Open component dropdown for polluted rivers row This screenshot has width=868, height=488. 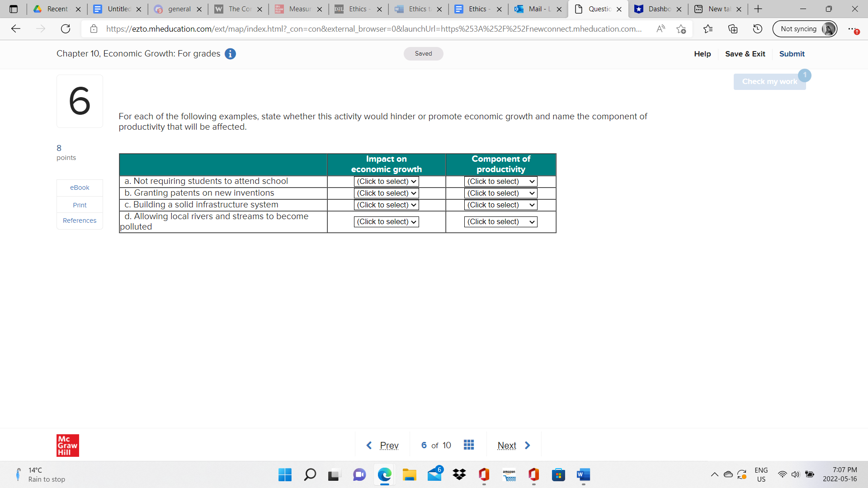click(500, 222)
